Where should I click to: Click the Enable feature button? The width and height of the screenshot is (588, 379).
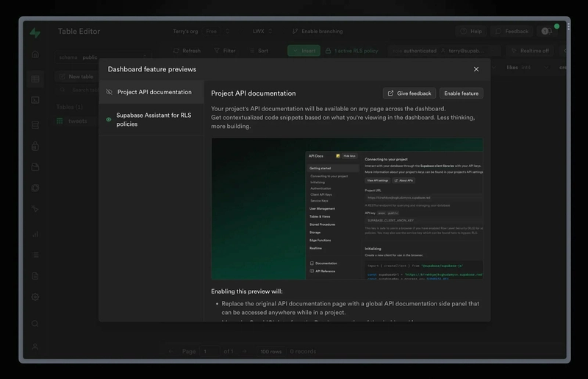pyautogui.click(x=462, y=93)
